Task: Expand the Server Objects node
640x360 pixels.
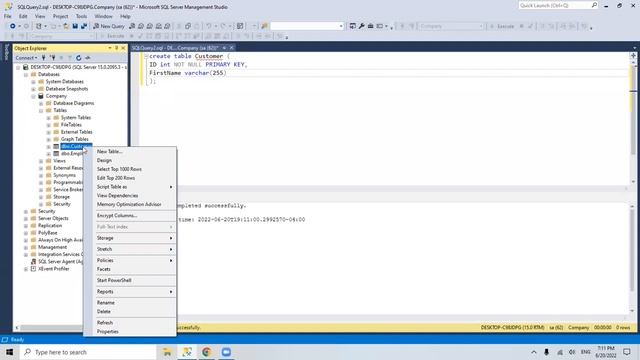Action: pyautogui.click(x=26, y=218)
